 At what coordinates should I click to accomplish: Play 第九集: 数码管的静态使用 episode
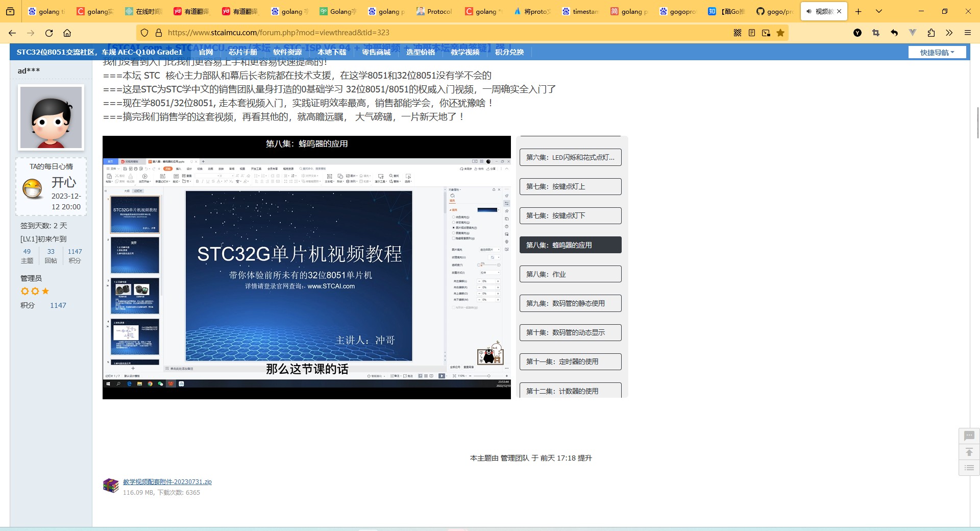point(570,303)
